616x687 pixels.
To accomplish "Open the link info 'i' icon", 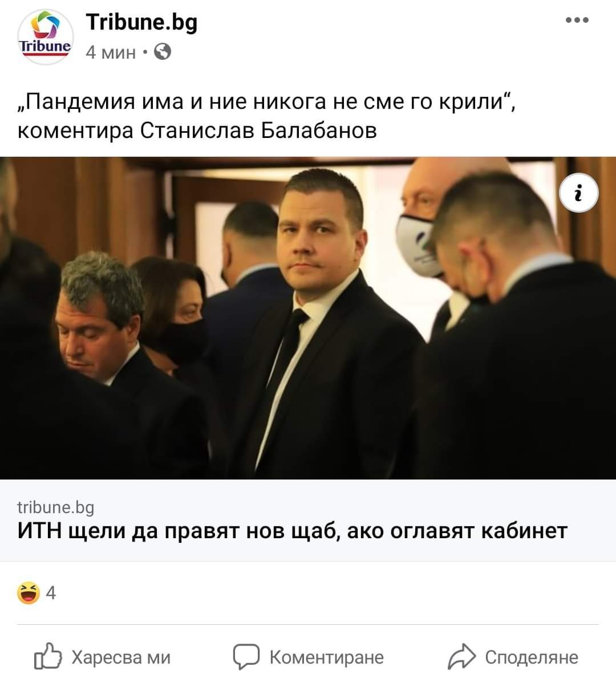I will pyautogui.click(x=579, y=194).
